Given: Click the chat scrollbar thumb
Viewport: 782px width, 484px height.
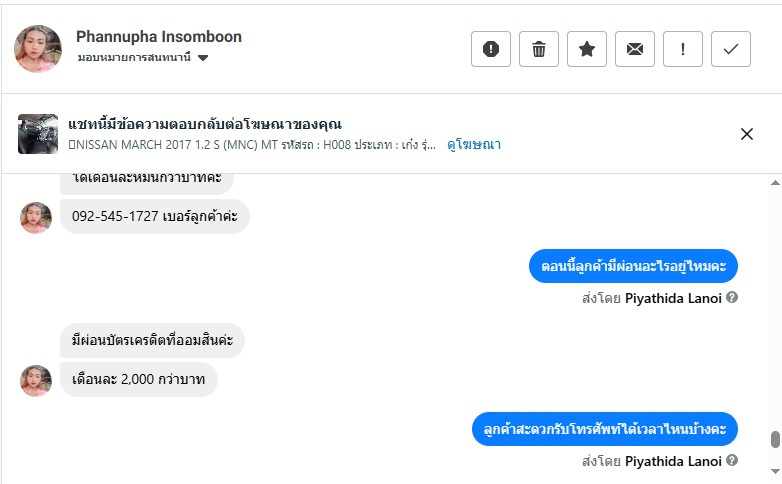Looking at the screenshot, I should [x=775, y=440].
